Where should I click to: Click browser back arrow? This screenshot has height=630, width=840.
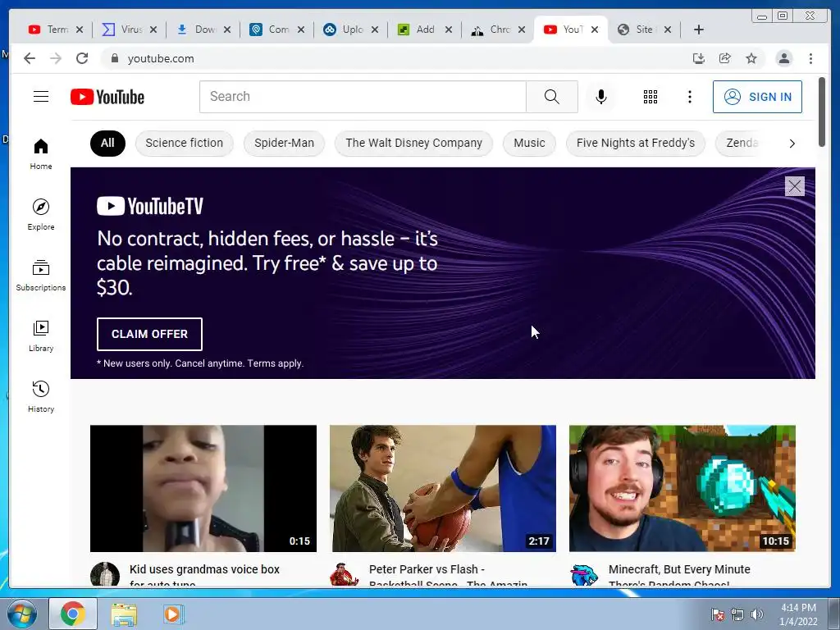tap(30, 58)
